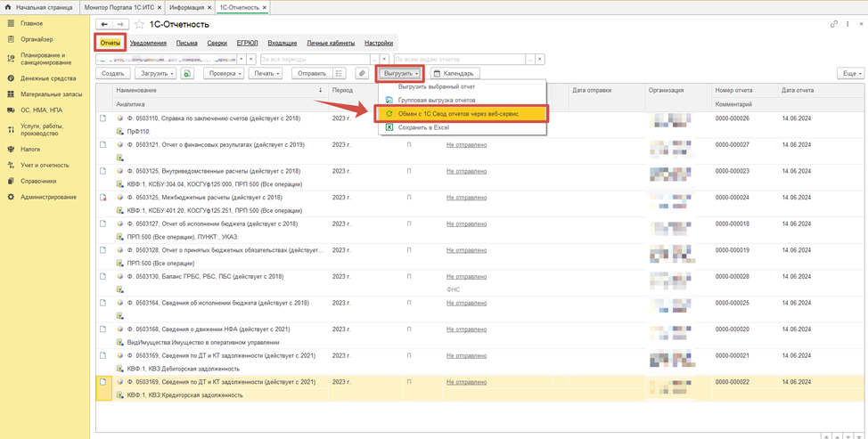The width and height of the screenshot is (868, 439).
Task: Click the Справочники sidebar icon
Action: (x=11, y=181)
